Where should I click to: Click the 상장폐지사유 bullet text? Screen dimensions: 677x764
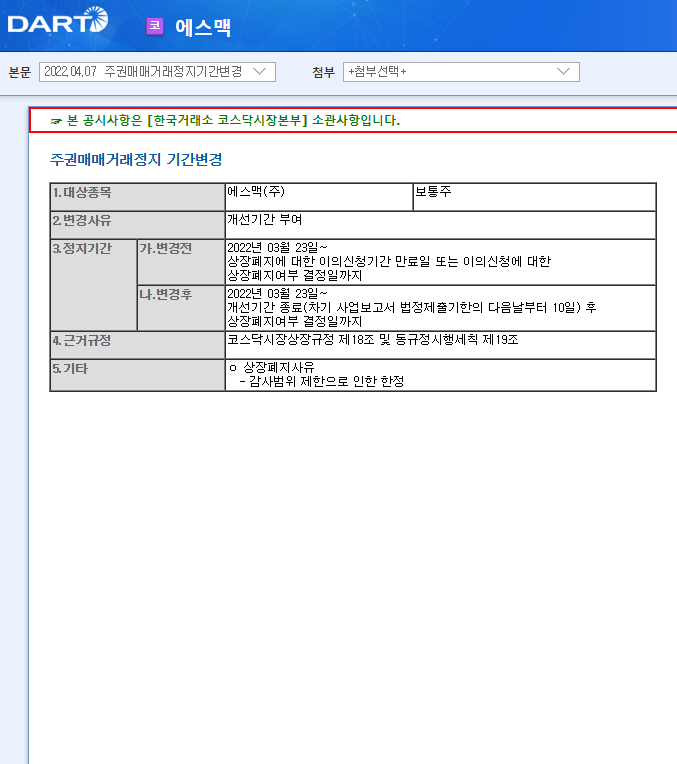(279, 367)
